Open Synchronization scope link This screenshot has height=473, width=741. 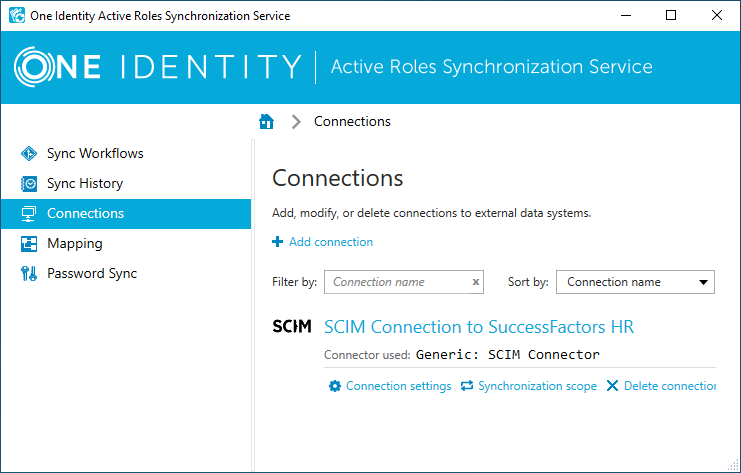(x=537, y=386)
